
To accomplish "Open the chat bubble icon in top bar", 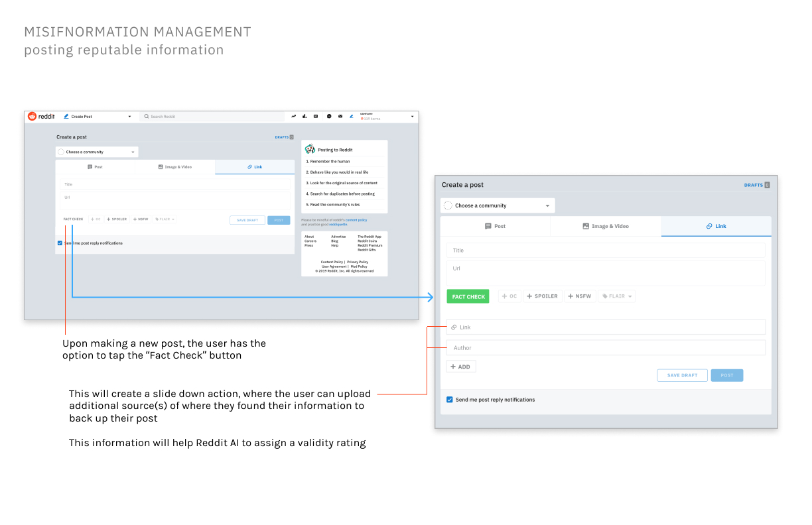I will point(329,117).
